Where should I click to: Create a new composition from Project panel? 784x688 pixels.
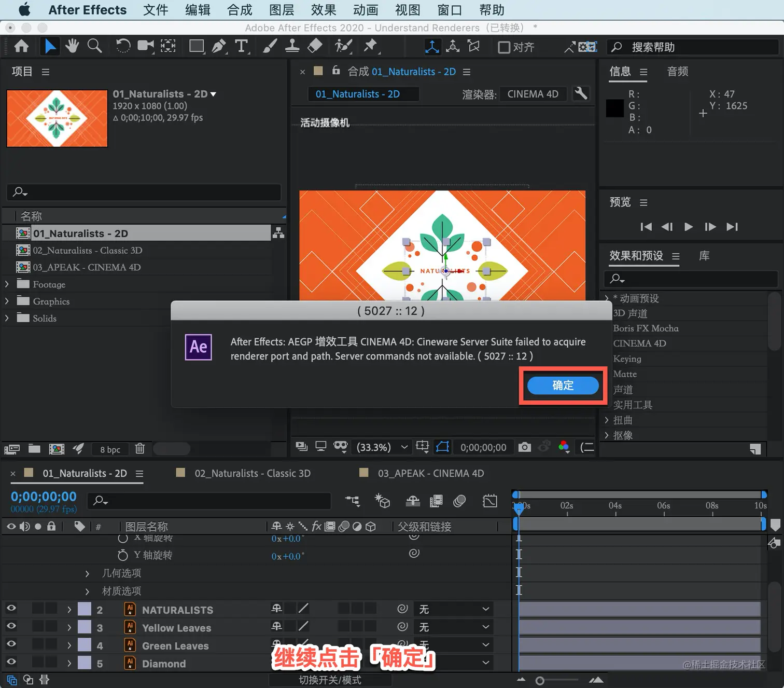(57, 449)
